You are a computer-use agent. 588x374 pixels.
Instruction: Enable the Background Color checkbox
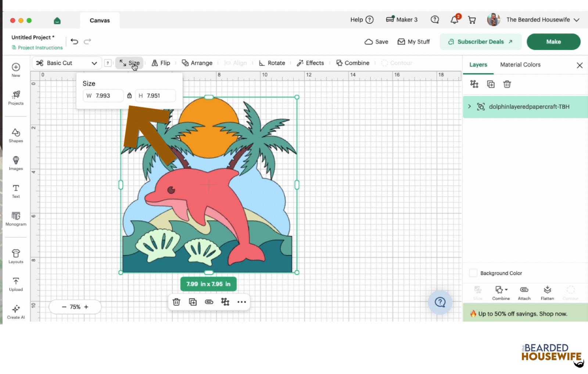pyautogui.click(x=473, y=273)
